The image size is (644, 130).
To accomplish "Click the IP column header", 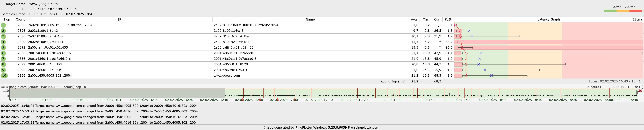I will coord(119,19).
